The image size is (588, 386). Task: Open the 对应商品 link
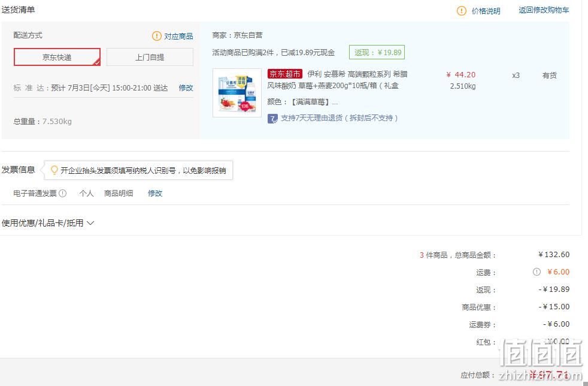tap(178, 37)
